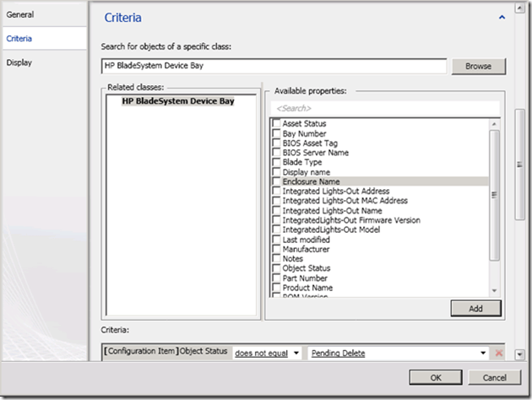Check the Asset Status property
The height and width of the screenshot is (400, 532).
276,124
